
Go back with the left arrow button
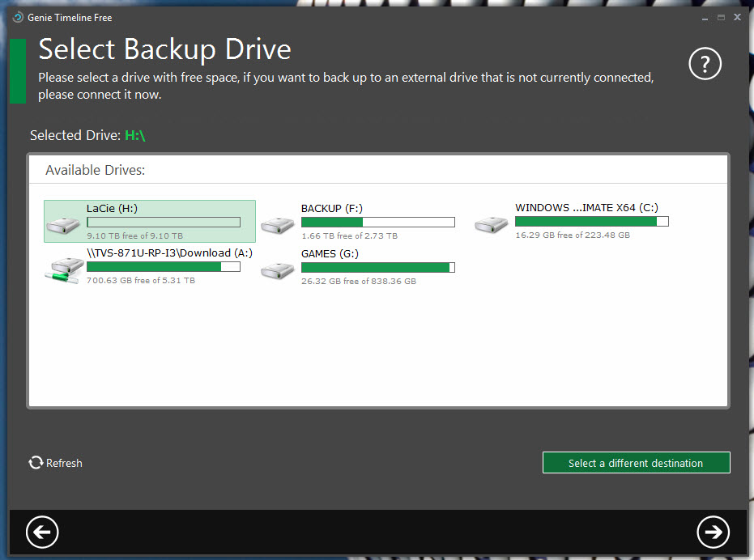tap(42, 532)
